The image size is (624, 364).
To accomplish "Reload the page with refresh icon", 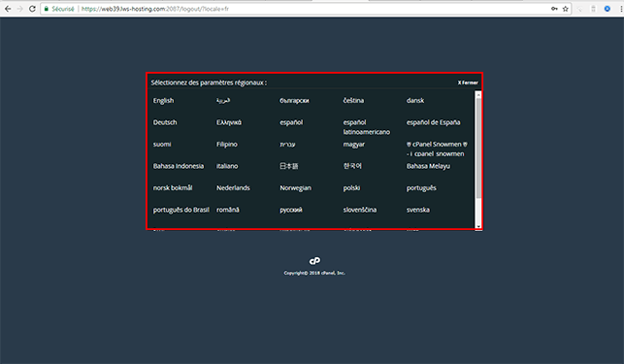I will click(32, 9).
